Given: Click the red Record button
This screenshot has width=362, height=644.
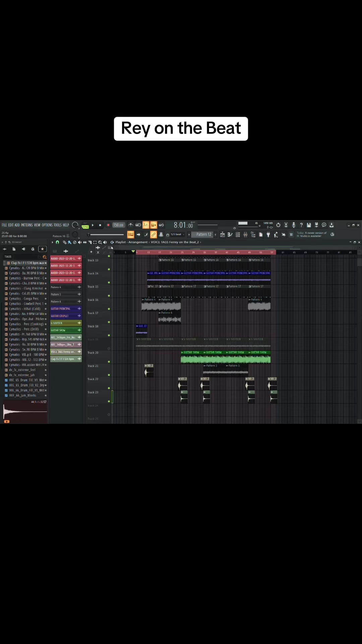Looking at the screenshot, I should [x=108, y=225].
